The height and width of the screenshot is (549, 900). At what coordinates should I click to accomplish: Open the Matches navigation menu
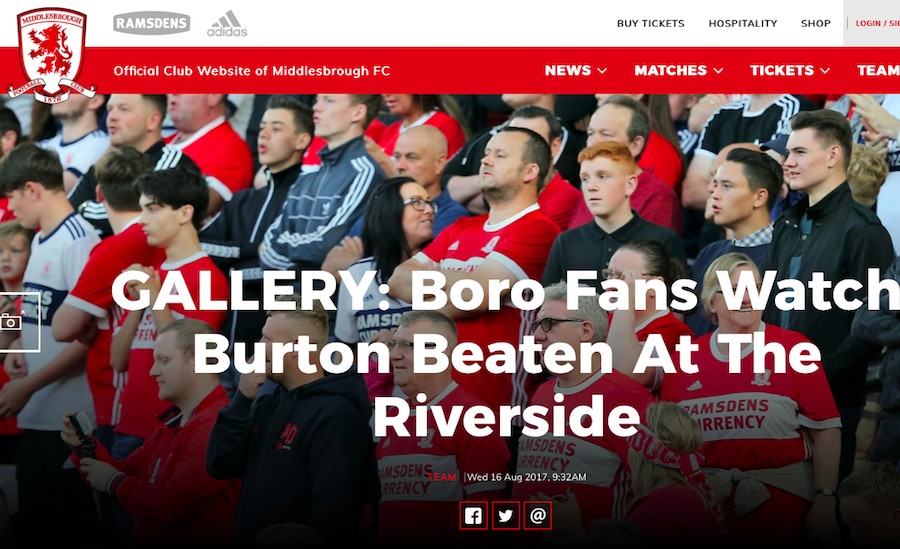pos(670,70)
